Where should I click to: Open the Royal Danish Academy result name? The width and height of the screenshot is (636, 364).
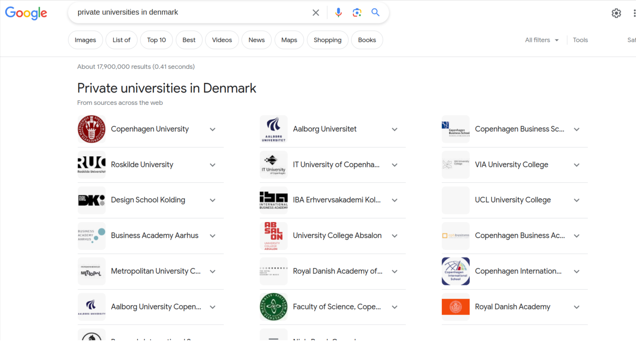[512, 307]
